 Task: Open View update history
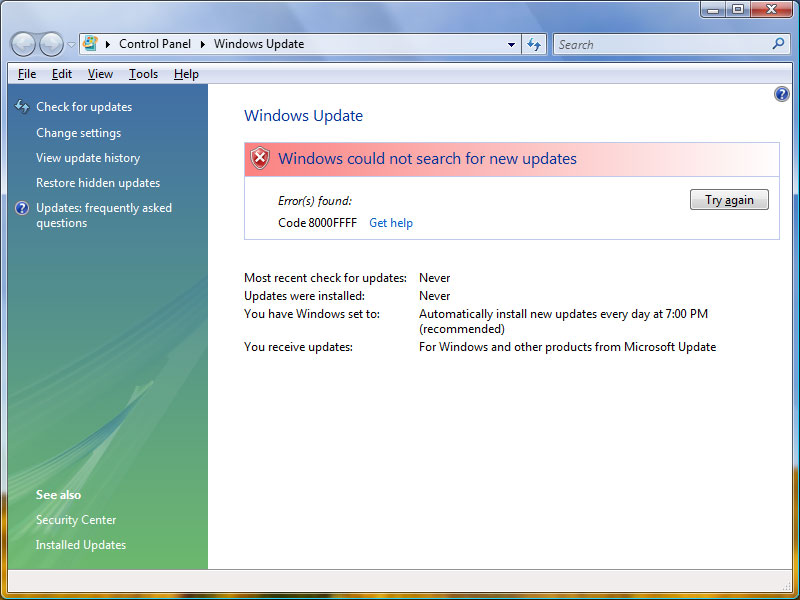click(x=88, y=158)
